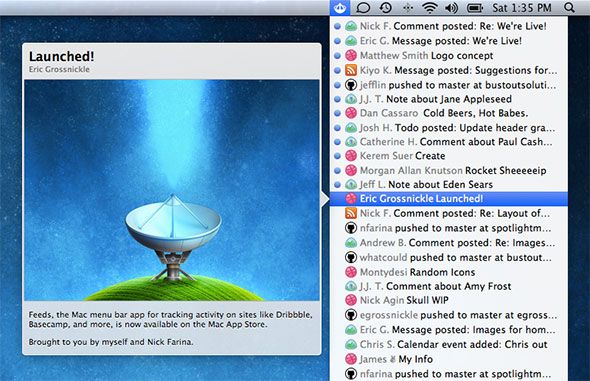Open first nfarina pushed to master at spotlightm
This screenshot has width=590, height=381.
pyautogui.click(x=449, y=228)
